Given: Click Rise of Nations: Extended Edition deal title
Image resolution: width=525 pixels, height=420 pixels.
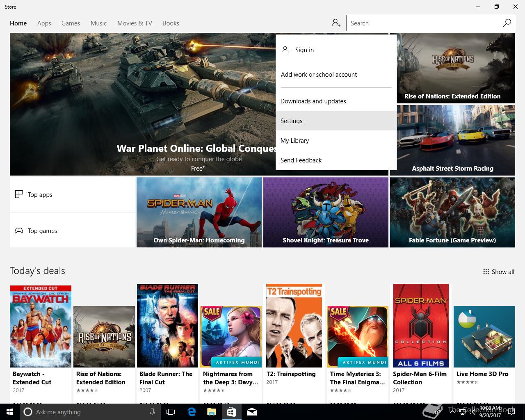Looking at the screenshot, I should (x=100, y=378).
